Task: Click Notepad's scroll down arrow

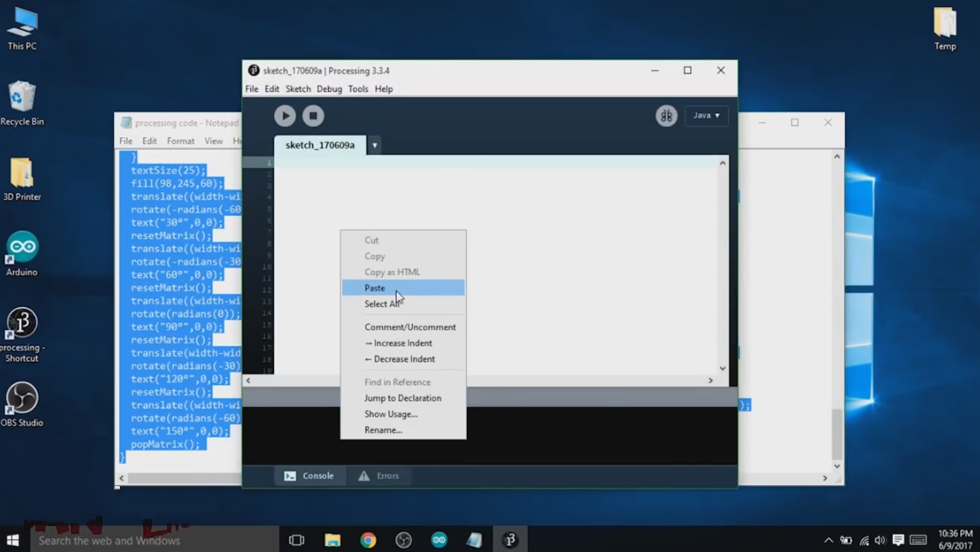Action: pos(838,466)
